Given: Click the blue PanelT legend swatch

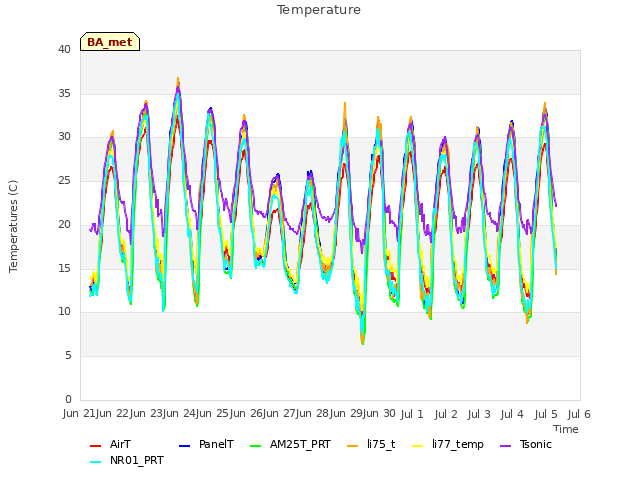Looking at the screenshot, I should [x=184, y=445].
